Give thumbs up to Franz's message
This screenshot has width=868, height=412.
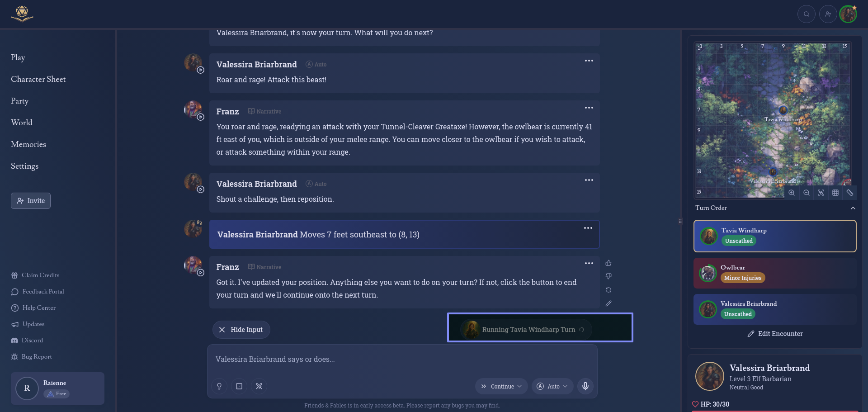click(609, 263)
